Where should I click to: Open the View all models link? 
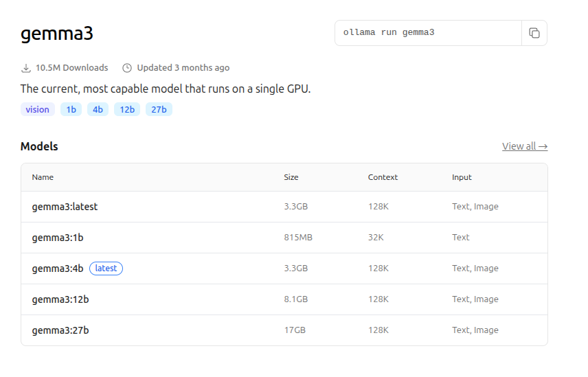tap(525, 146)
